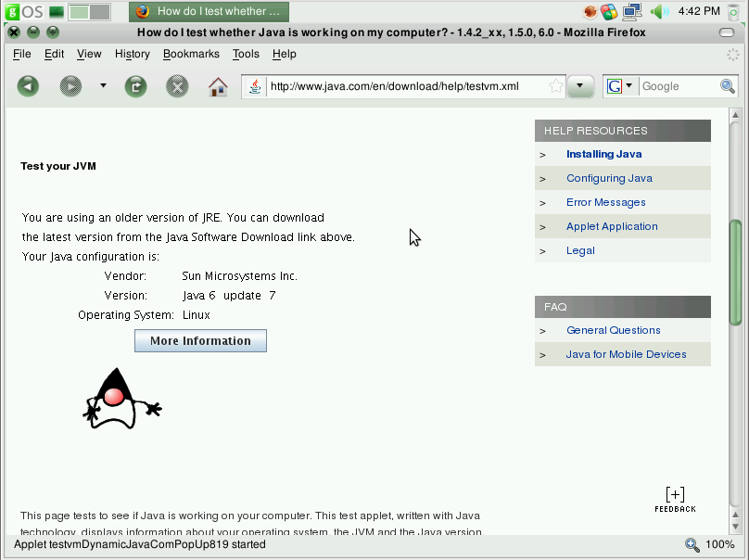Viewport: 749px width, 560px height.
Task: Click the vertical scrollbar thumb
Action: [735, 273]
